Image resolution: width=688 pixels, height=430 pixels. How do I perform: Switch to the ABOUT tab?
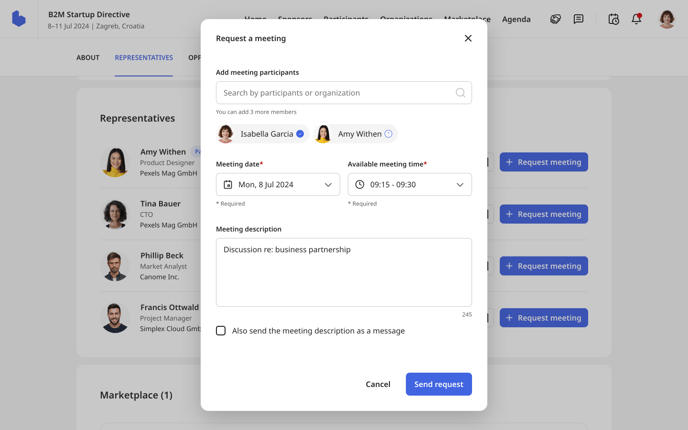[x=88, y=57]
